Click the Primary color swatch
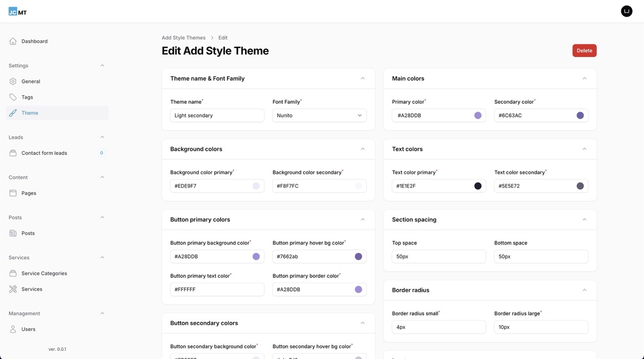The height and width of the screenshot is (359, 644). tap(477, 115)
